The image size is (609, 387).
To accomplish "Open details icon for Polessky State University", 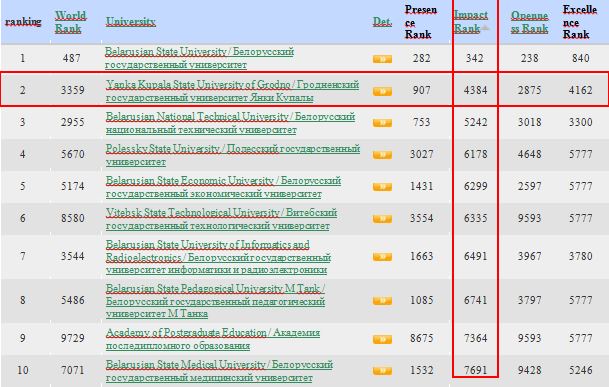I will pyautogui.click(x=382, y=155).
